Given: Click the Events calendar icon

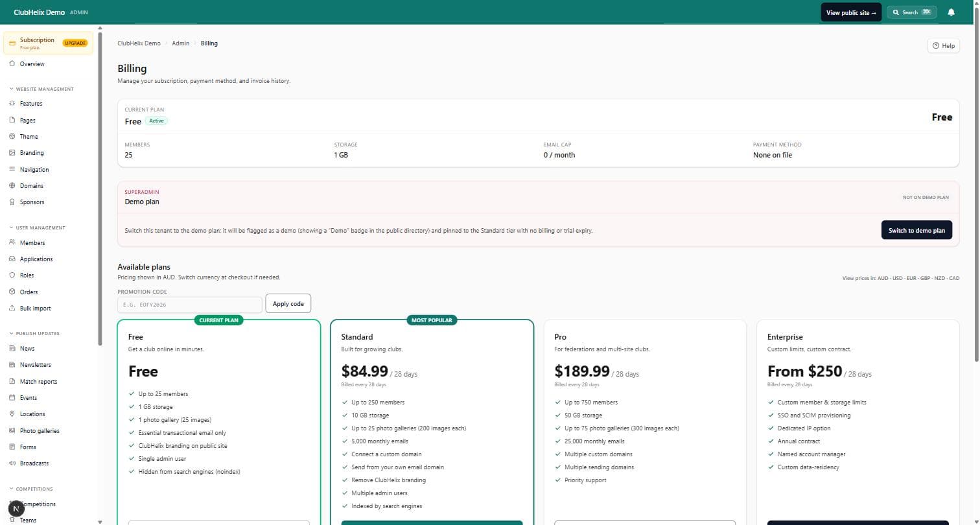Looking at the screenshot, I should click(12, 397).
